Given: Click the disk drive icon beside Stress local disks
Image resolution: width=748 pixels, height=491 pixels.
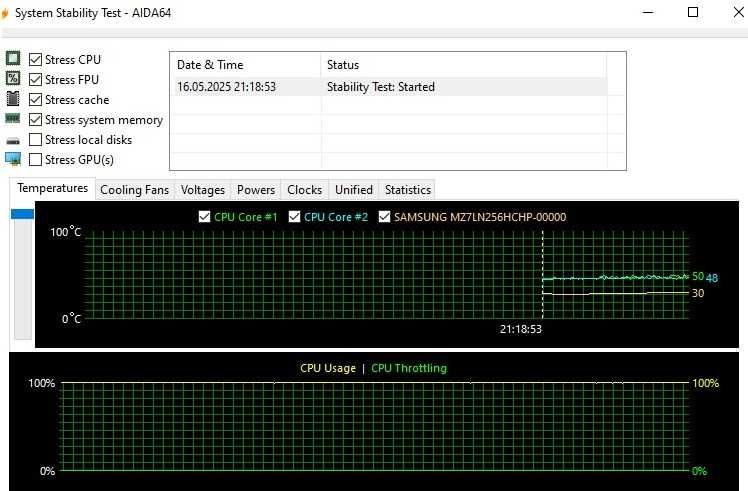Looking at the screenshot, I should (x=13, y=141).
